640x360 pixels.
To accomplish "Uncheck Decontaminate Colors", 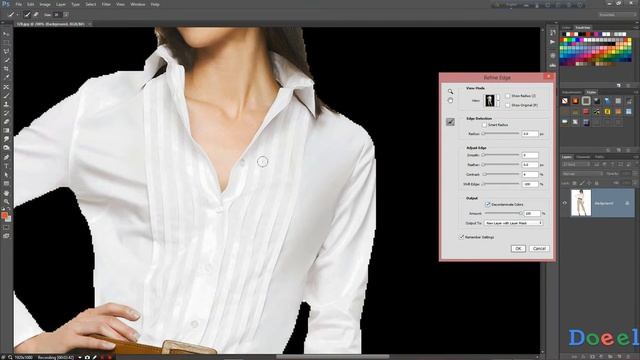I will (487, 204).
